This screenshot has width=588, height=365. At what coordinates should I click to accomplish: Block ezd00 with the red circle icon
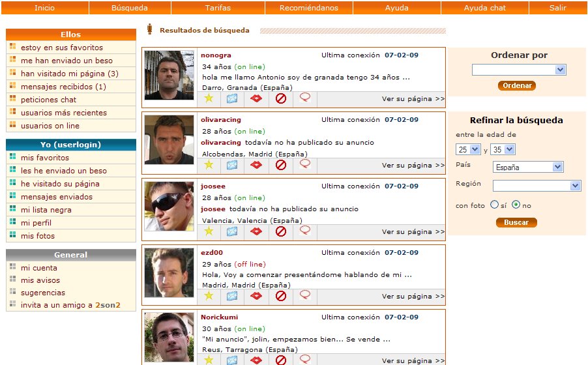coord(281,296)
